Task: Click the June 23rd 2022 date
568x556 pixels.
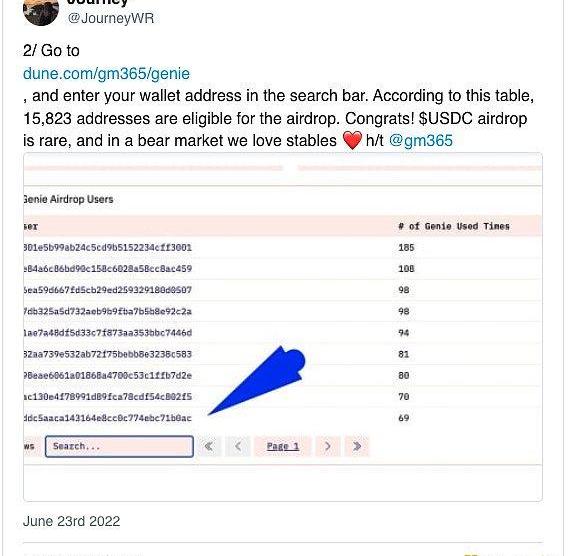Action: (71, 521)
